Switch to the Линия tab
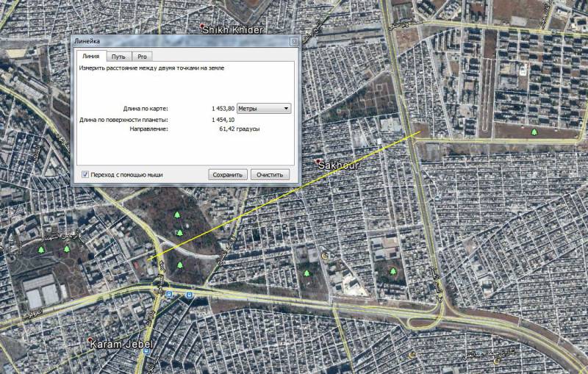588x374 pixels. 90,56
